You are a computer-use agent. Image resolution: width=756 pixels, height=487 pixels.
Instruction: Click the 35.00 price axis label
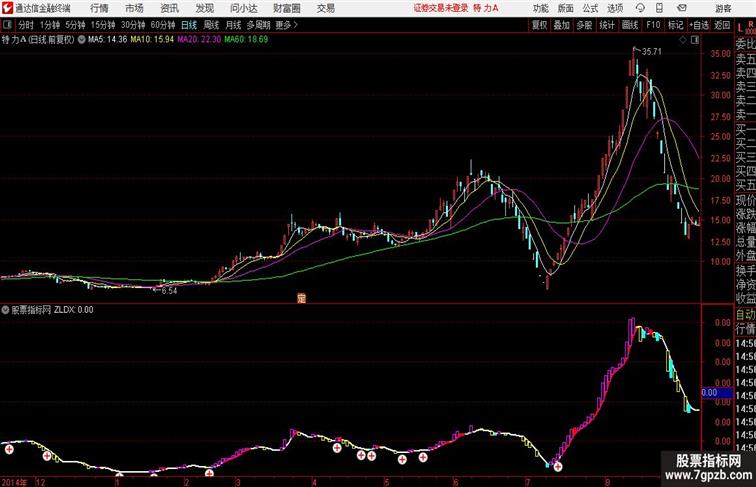[x=720, y=54]
